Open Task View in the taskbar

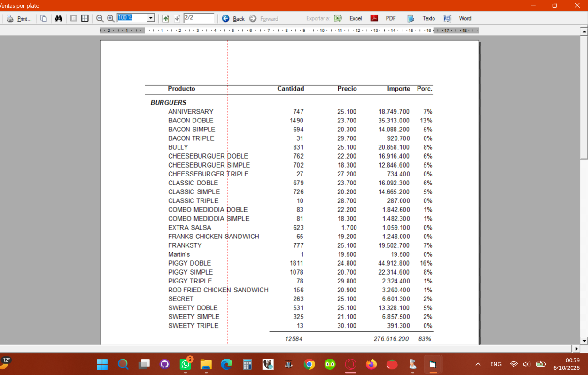[144, 364]
